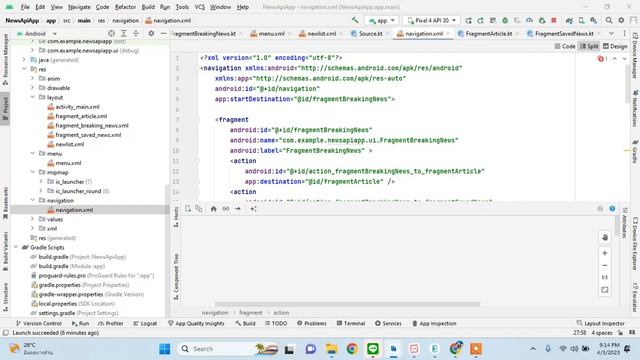Click Assign Start Destination home icon
The height and width of the screenshot is (360, 640).
point(213,209)
